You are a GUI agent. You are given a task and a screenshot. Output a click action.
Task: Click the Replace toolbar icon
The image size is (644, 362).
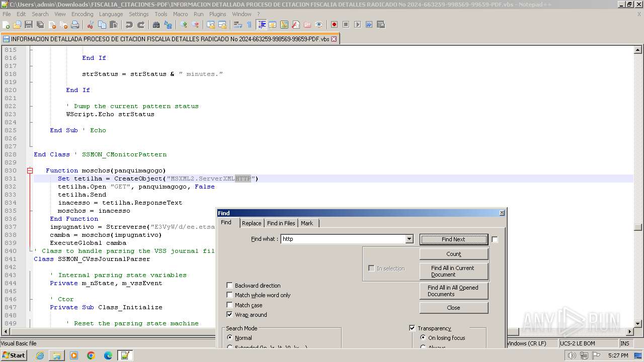click(x=168, y=25)
